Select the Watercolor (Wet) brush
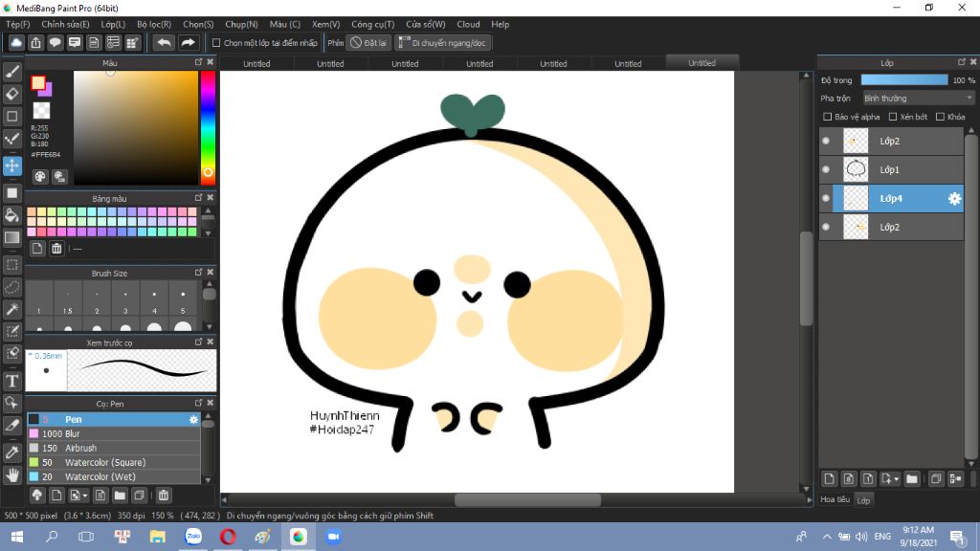 pyautogui.click(x=114, y=476)
